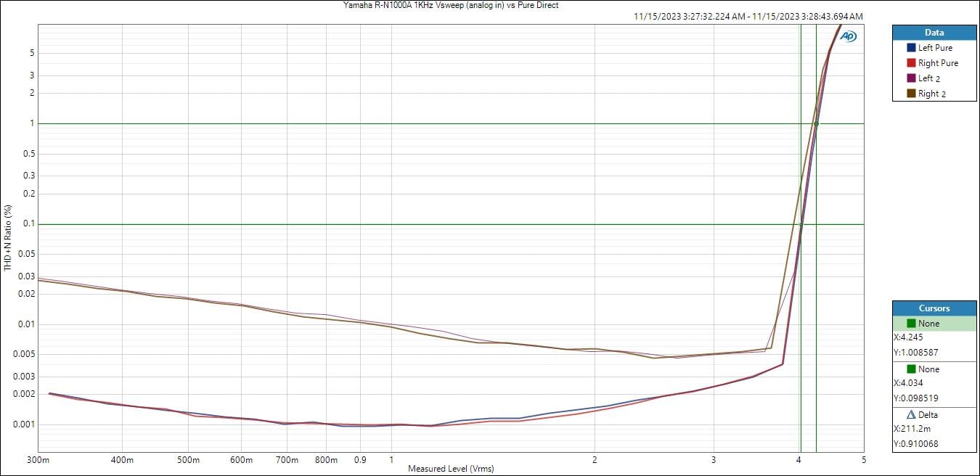Viewport: 980px width, 476px height.
Task: Select the second None cursor green swatch
Action: [911, 369]
